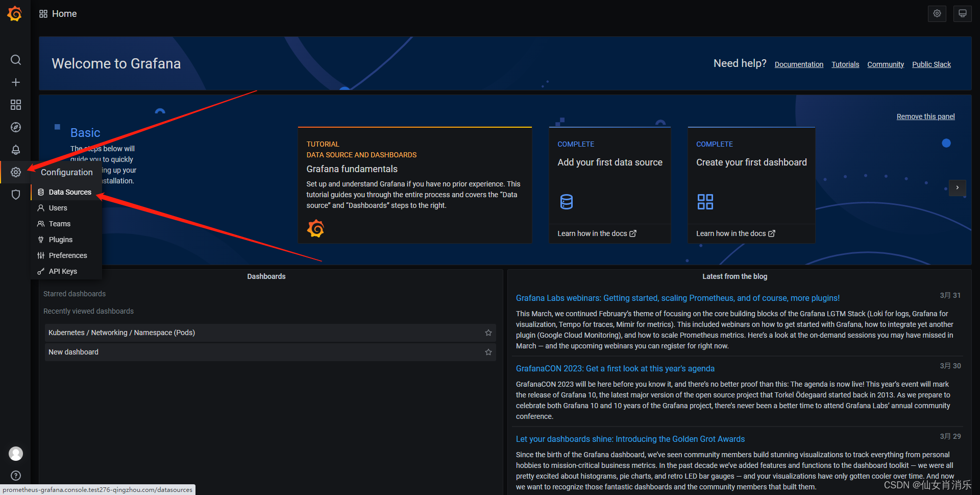The width and height of the screenshot is (980, 495).
Task: Select Data Sources in the Configuration menu
Action: coord(66,192)
